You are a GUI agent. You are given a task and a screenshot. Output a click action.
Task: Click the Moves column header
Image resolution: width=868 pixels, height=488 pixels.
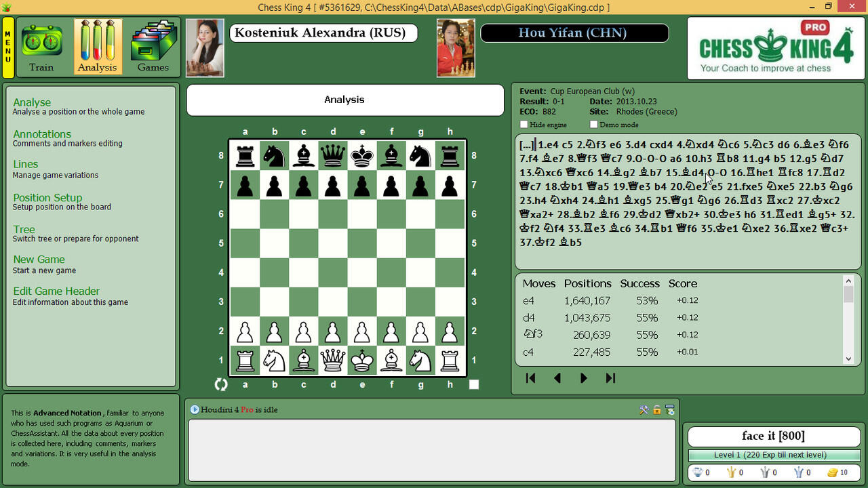(x=539, y=284)
